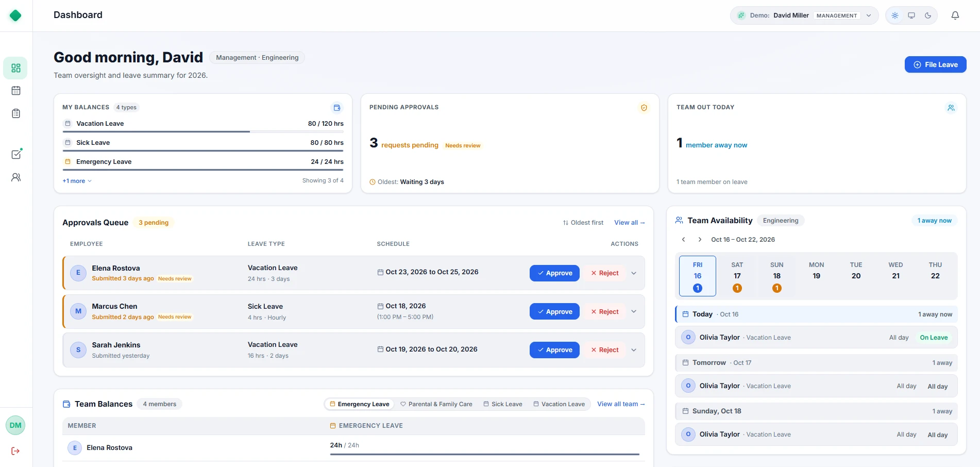Switch to light theme
This screenshot has width=980, height=467.
[x=895, y=15]
